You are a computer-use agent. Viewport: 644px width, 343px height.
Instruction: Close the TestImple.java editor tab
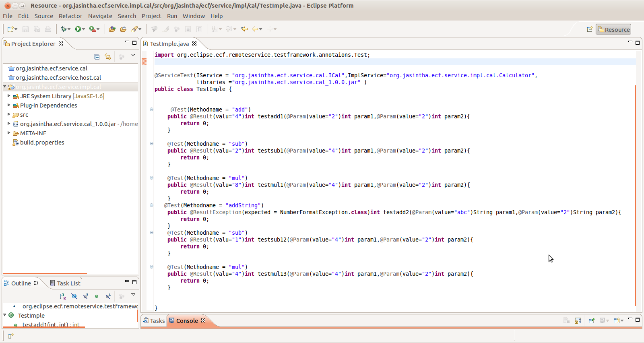point(194,43)
